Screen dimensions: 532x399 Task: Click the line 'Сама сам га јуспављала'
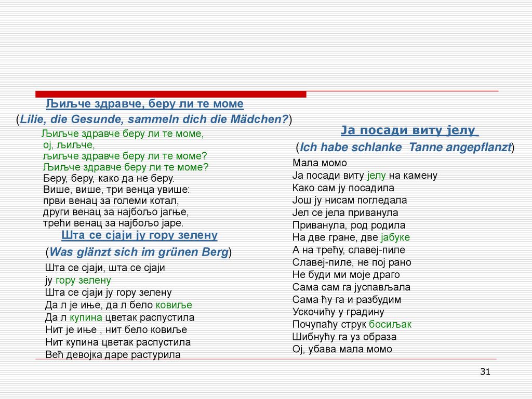351,287
